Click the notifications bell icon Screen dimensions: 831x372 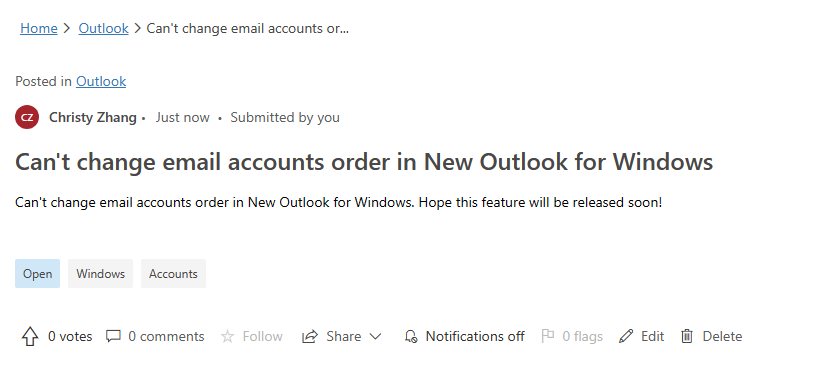point(411,336)
